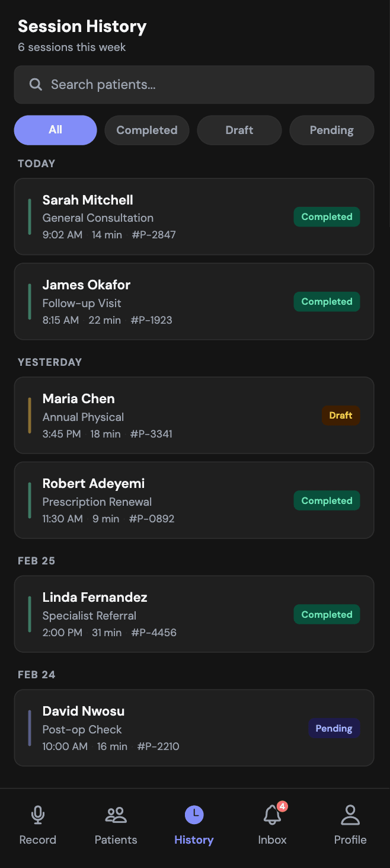Open David Nwosu's Pending status chip

(334, 728)
